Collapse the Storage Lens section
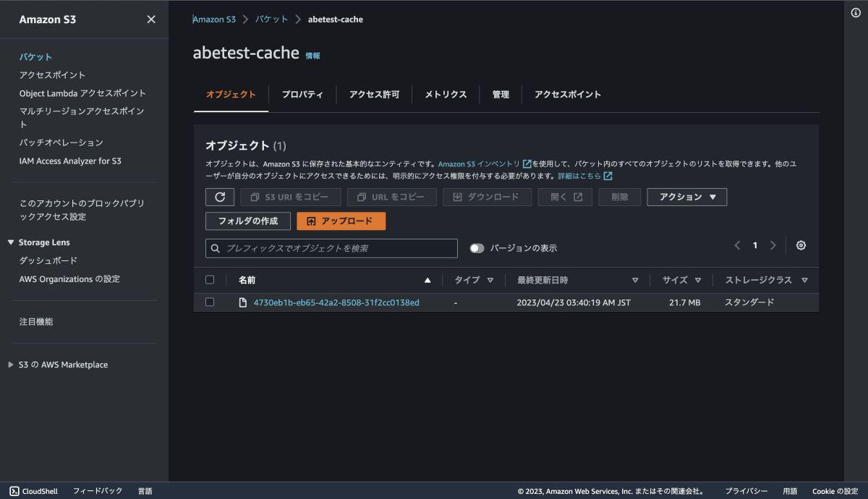This screenshot has height=499, width=868. [x=11, y=242]
